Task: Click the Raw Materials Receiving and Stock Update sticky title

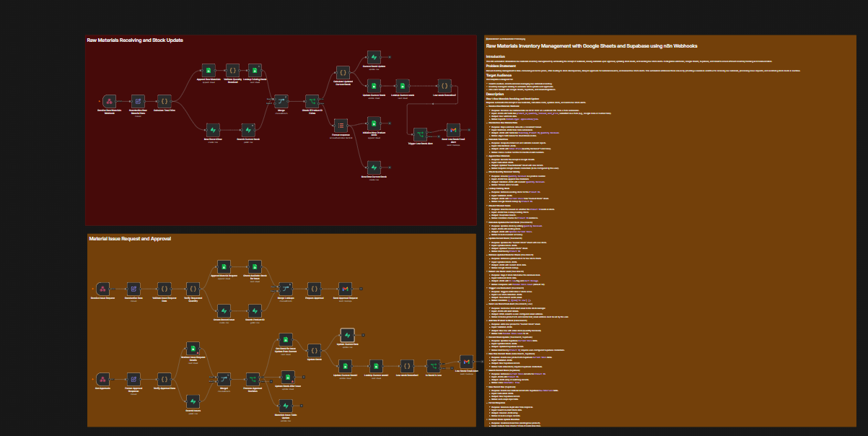Action: (x=135, y=40)
